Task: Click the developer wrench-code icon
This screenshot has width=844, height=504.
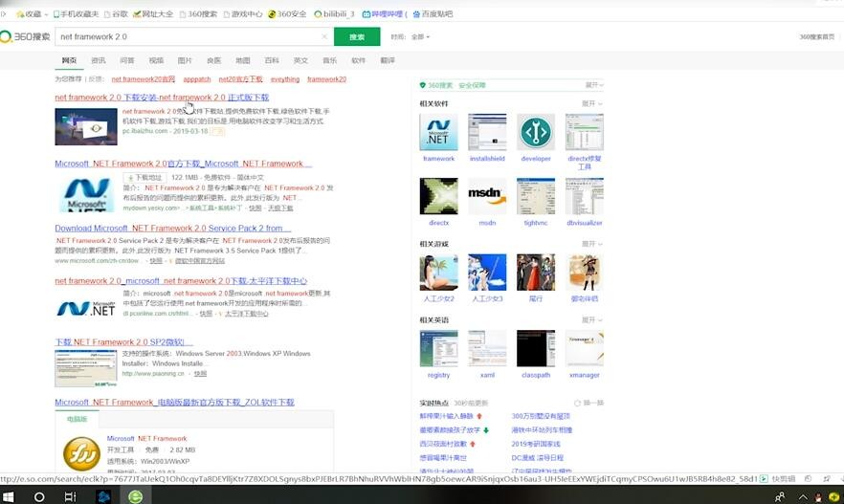Action: click(x=536, y=133)
